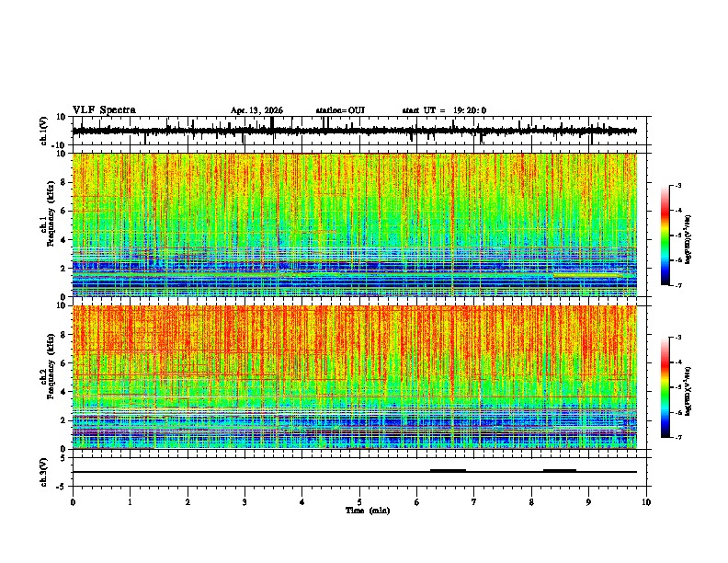Click the "Time (min)" axis label
728x563 pixels.
[x=368, y=511]
